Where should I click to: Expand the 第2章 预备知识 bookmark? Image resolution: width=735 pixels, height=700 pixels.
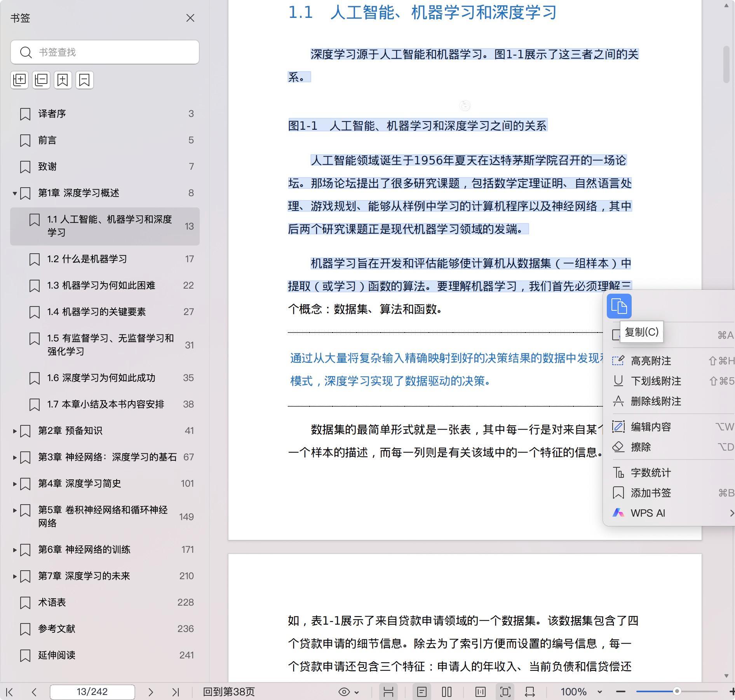[14, 431]
